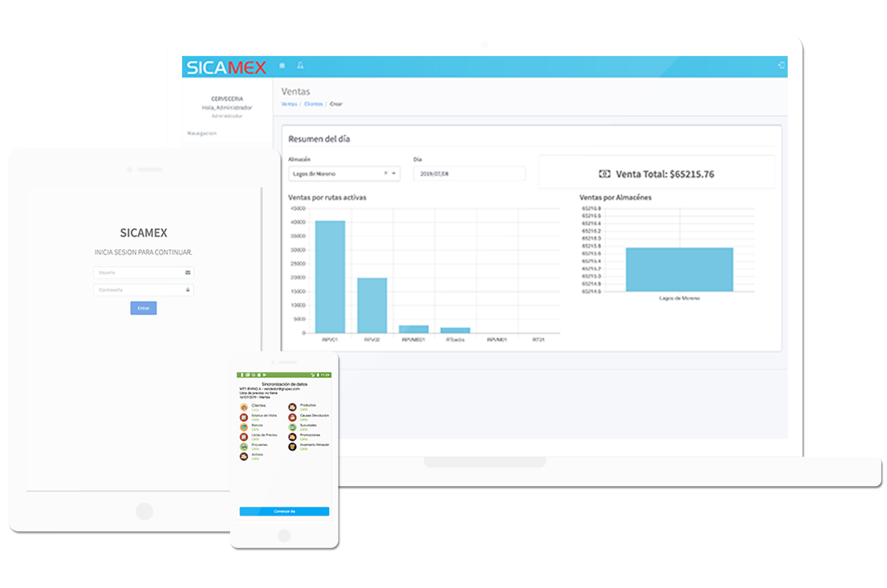
Task: Click the Lagos de Moreno bar in Almacénes chart
Action: click(679, 270)
